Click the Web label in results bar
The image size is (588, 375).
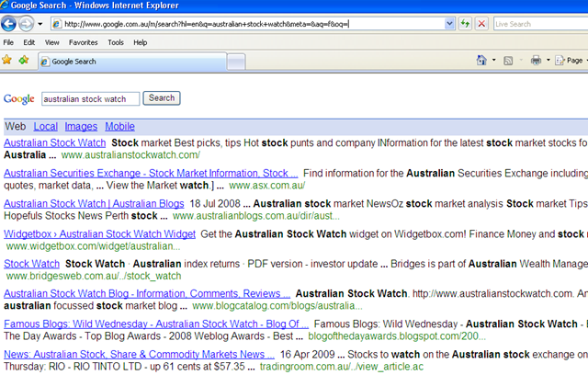coord(16,126)
